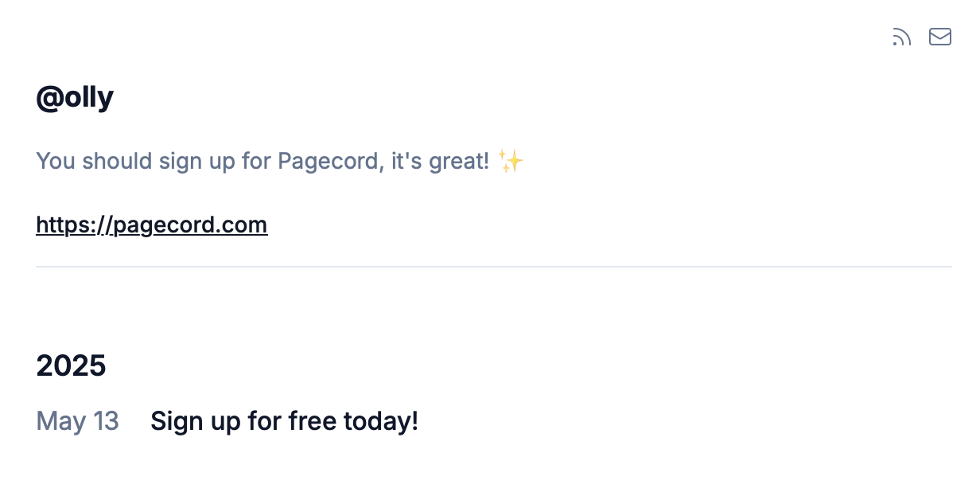
Task: Subscribe via the RSS icon in header
Action: point(901,37)
